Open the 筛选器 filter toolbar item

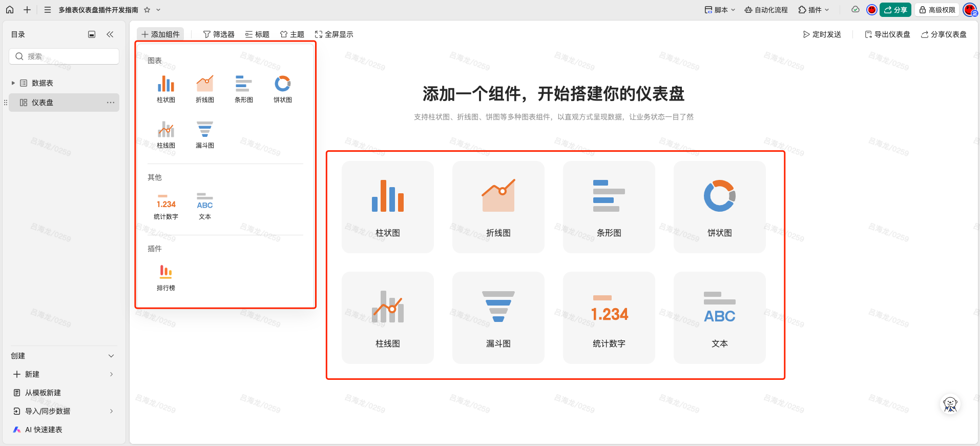(219, 34)
